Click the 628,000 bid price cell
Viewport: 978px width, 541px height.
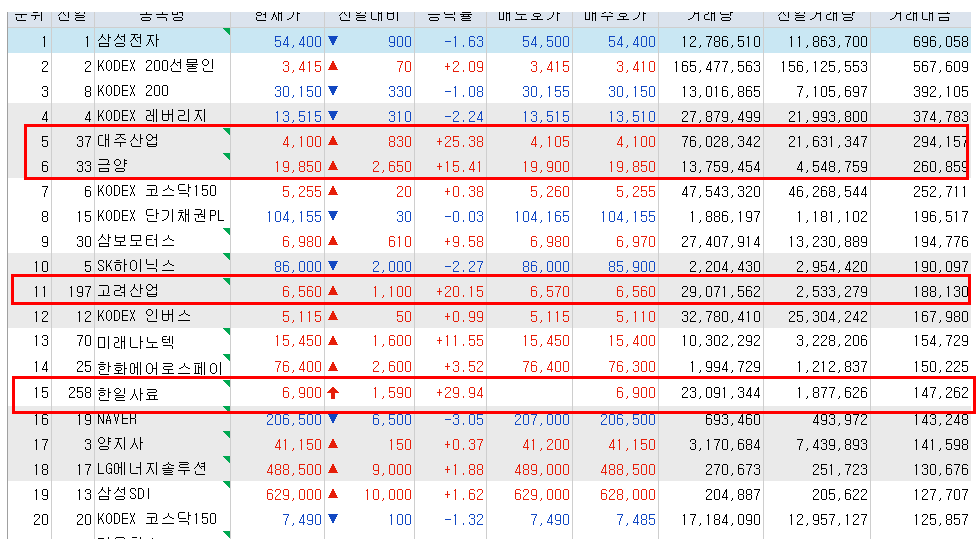pos(628,495)
